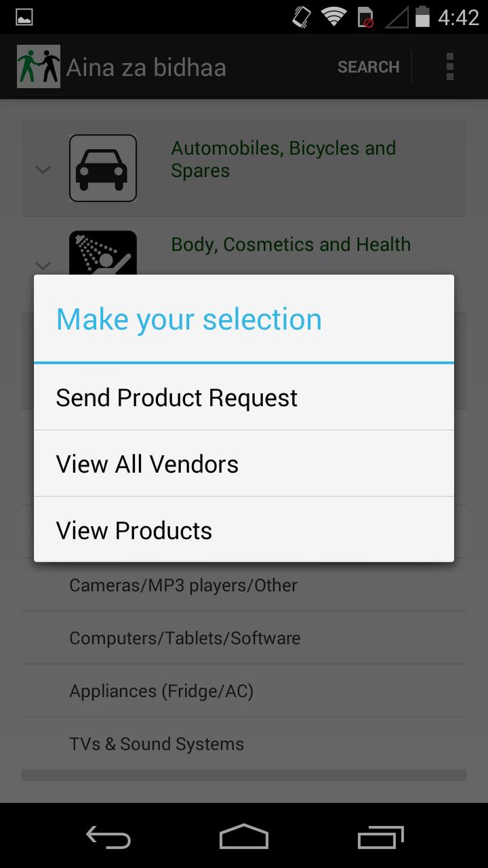The height and width of the screenshot is (868, 488).
Task: Select Send Product Request
Action: click(x=244, y=397)
